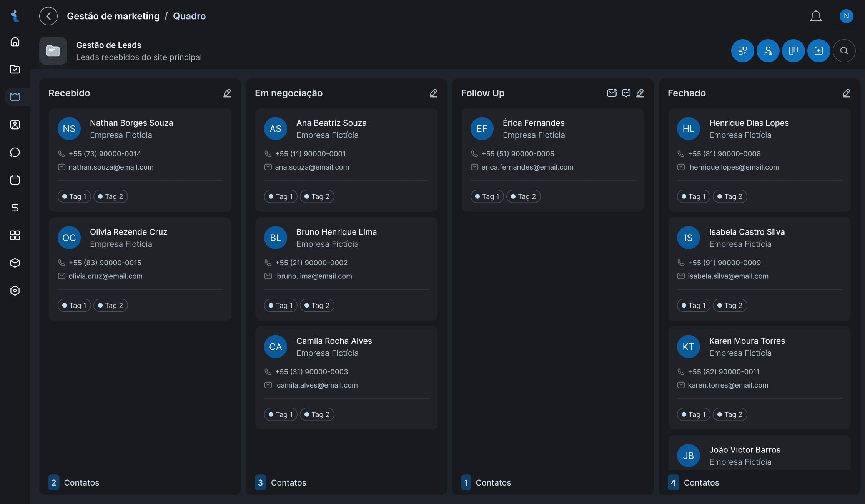Click the add contact user icon

pos(768,51)
